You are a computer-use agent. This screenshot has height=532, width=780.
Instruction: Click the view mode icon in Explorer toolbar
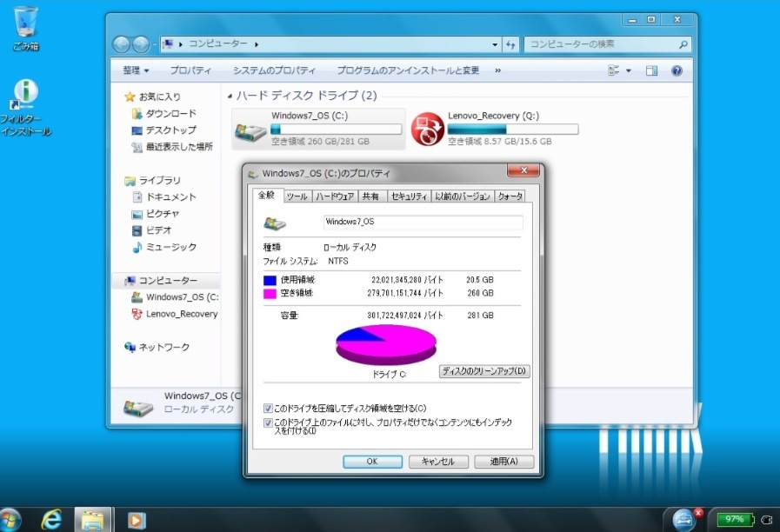[614, 70]
